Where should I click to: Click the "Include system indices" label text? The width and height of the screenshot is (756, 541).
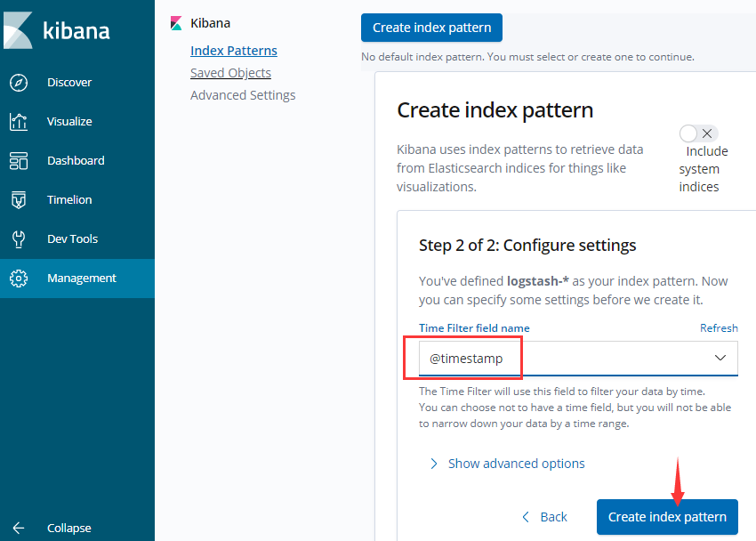[704, 169]
